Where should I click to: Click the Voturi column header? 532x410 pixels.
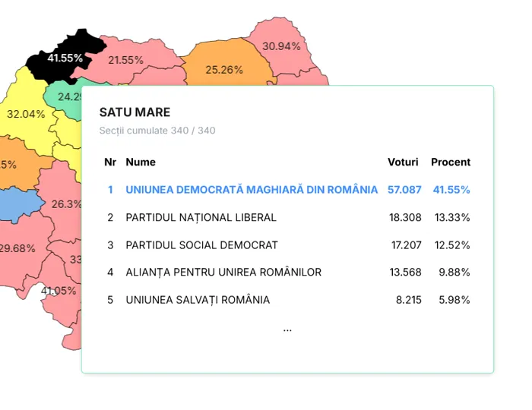pyautogui.click(x=403, y=162)
